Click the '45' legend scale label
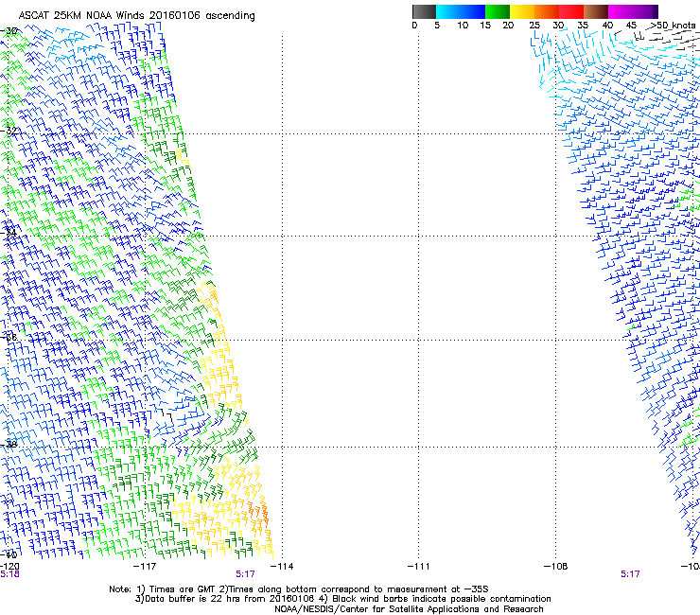The height and width of the screenshot is (615, 700). point(631,26)
